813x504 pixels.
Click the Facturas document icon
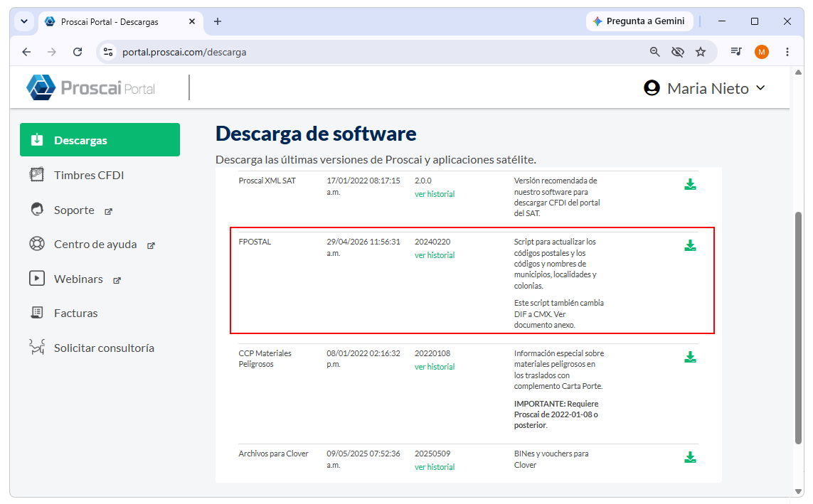click(x=37, y=312)
